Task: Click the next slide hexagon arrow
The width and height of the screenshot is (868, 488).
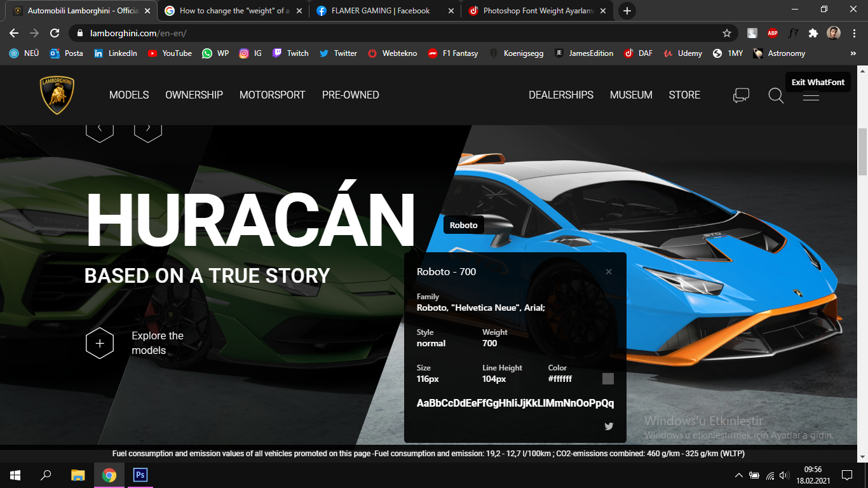Action: pyautogui.click(x=148, y=130)
